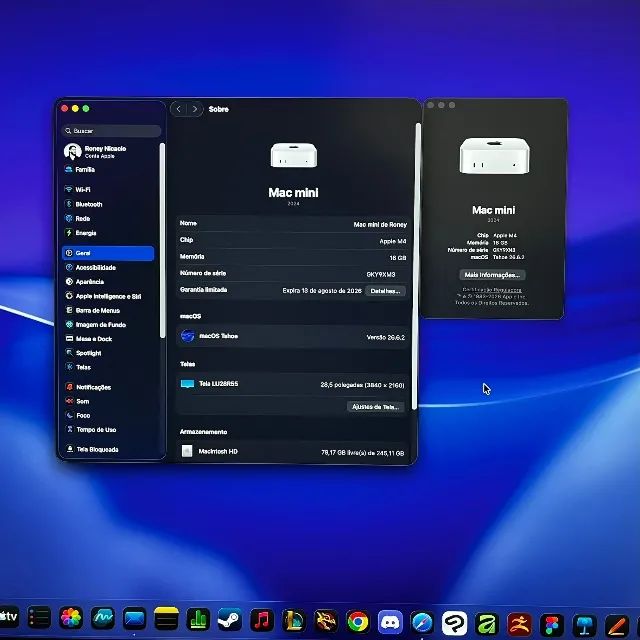Screen dimensions: 640x640
Task: Open Foco focus settings
Action: click(x=108, y=415)
